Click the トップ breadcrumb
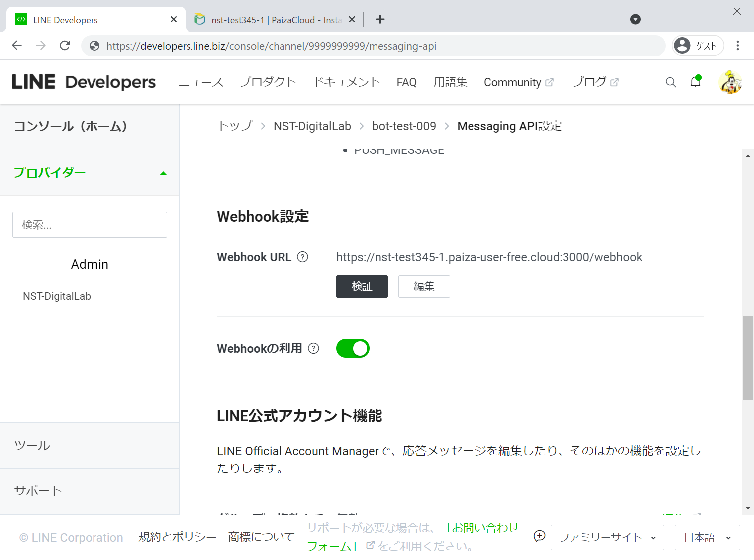 pyautogui.click(x=235, y=126)
